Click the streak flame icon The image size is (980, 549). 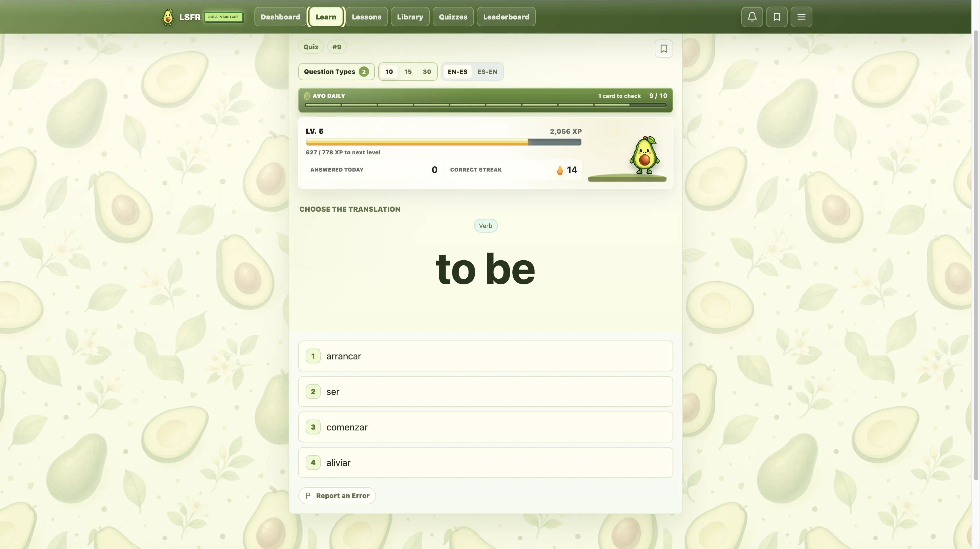pyautogui.click(x=560, y=170)
